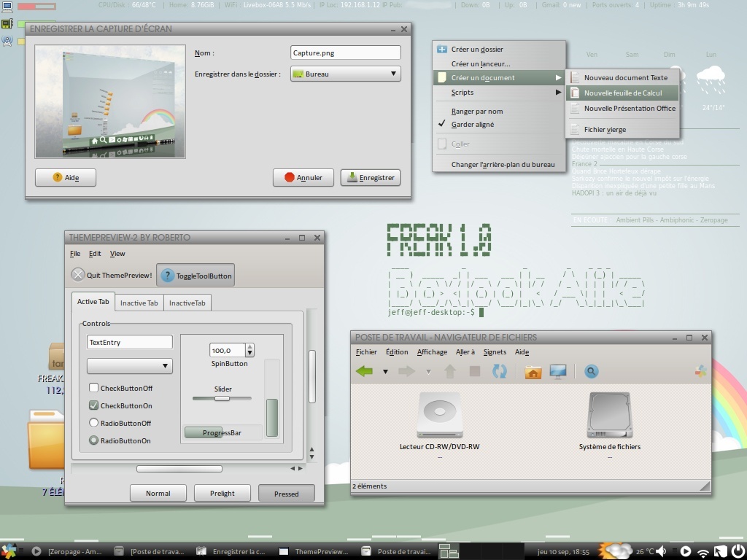This screenshot has width=747, height=560.
Task: Toggle the ToggleToolButton
Action: tap(196, 275)
